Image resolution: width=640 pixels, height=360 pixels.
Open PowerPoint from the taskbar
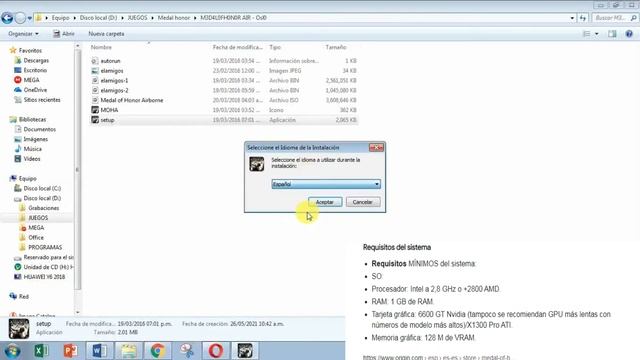click(x=70, y=351)
